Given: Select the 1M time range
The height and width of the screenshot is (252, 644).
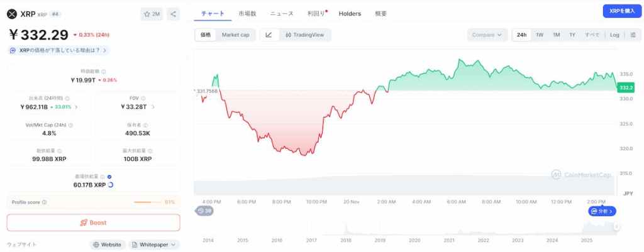Looking at the screenshot, I should [x=556, y=35].
